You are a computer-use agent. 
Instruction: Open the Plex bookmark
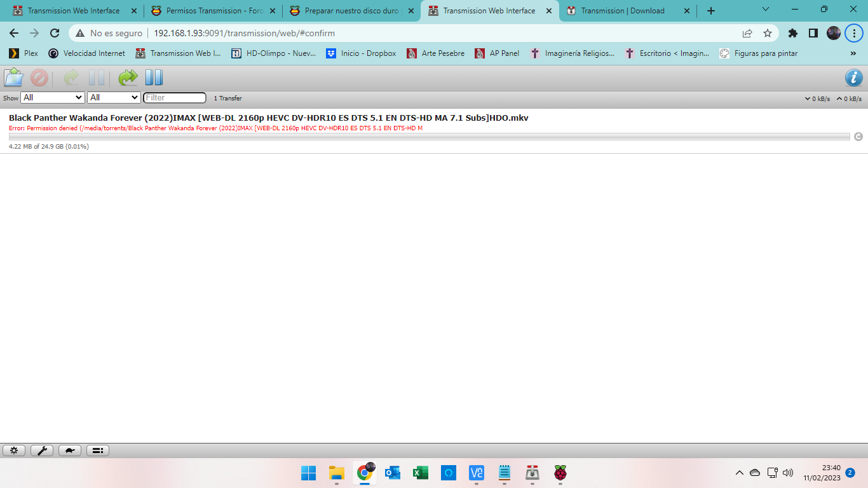click(x=24, y=53)
